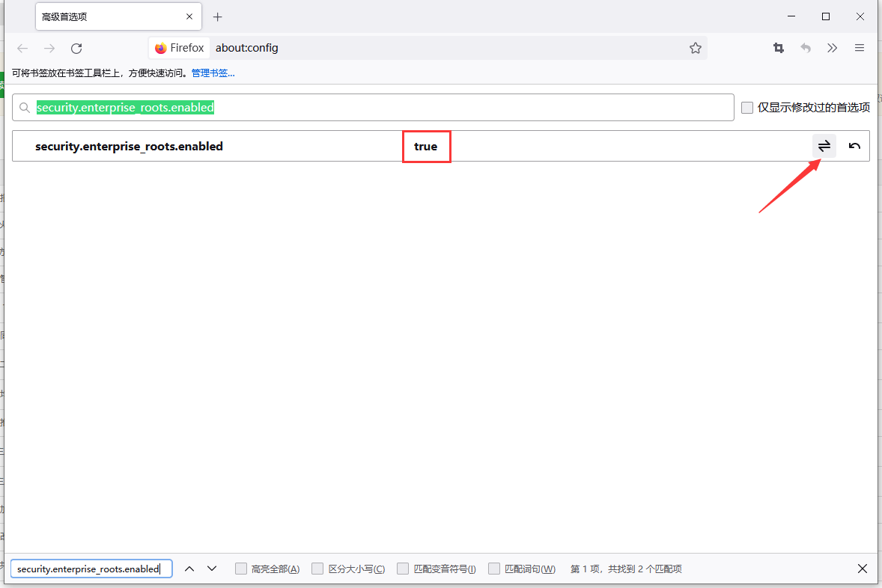This screenshot has height=588, width=882.
Task: Open the Firefox Screenshot crop tool
Action: (x=778, y=47)
